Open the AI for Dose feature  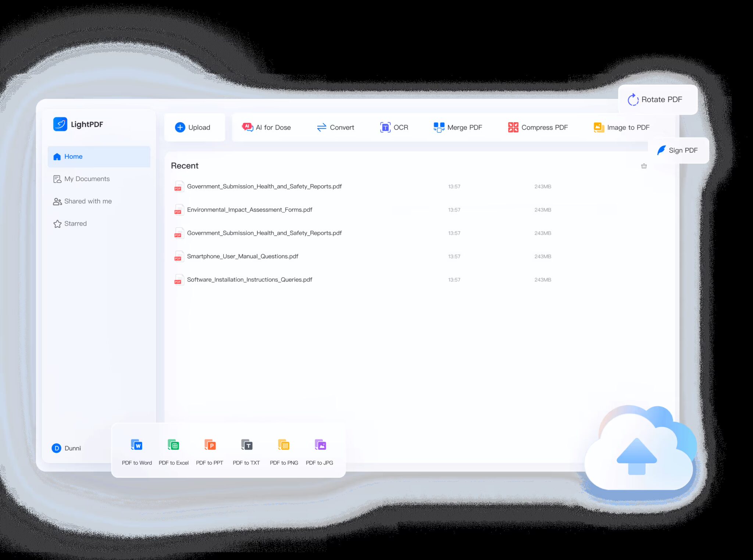pos(267,127)
